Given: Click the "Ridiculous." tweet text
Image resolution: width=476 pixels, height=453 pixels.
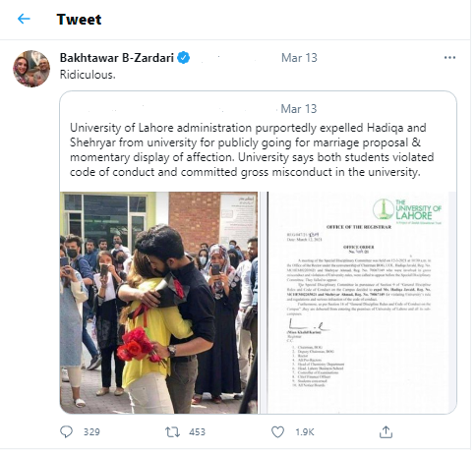Looking at the screenshot, I should tap(88, 75).
